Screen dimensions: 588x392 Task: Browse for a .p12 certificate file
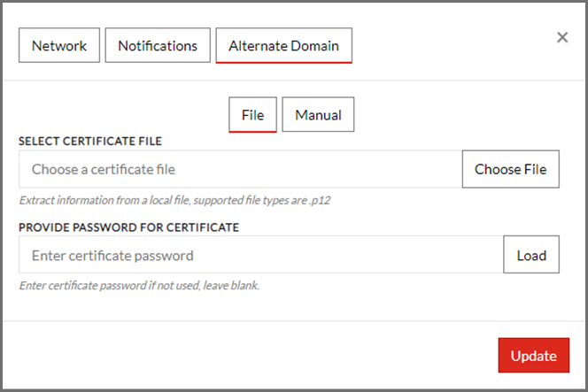(x=510, y=169)
